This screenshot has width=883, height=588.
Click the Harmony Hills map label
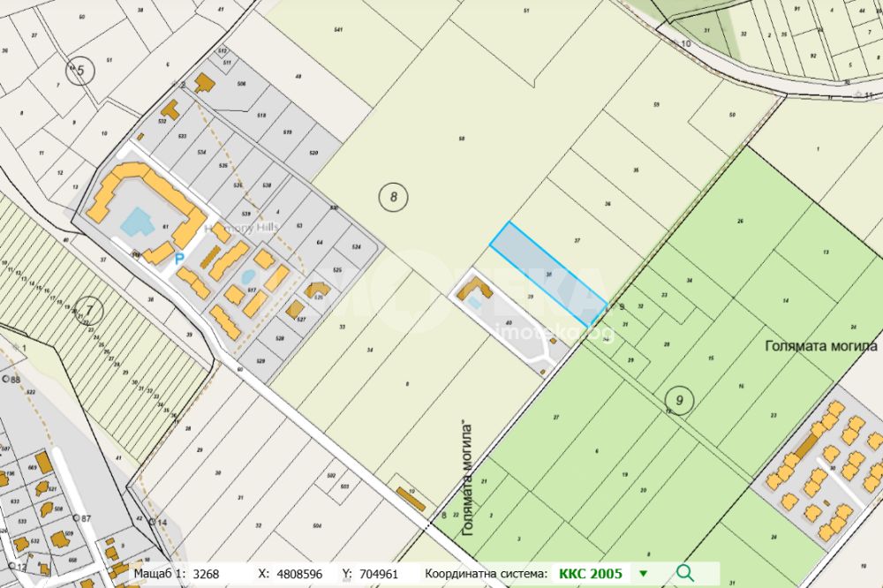(x=240, y=228)
